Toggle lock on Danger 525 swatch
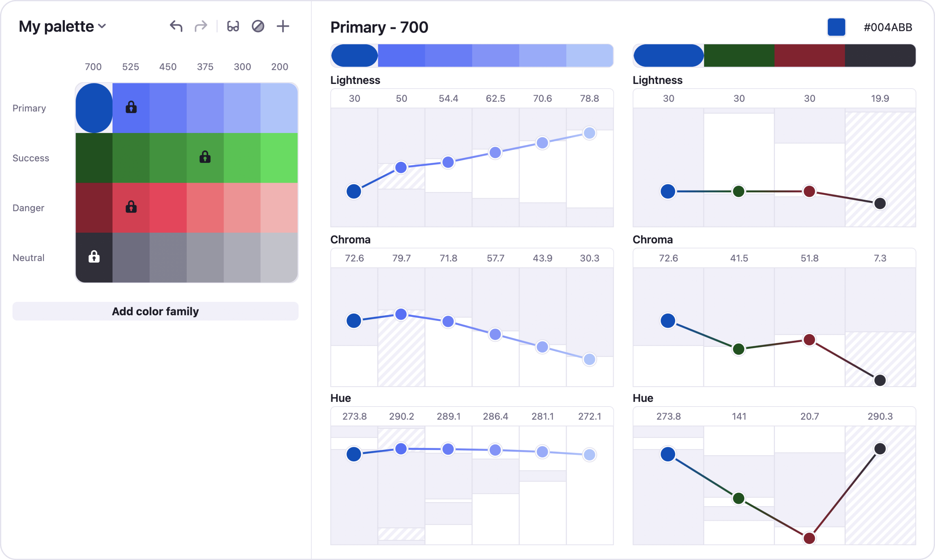Image resolution: width=935 pixels, height=560 pixels. 131,207
